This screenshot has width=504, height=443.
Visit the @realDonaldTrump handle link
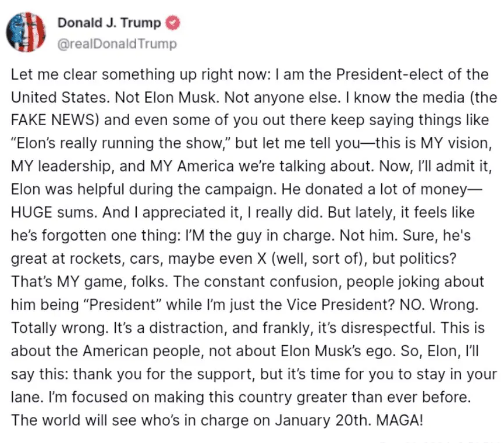pos(117,44)
